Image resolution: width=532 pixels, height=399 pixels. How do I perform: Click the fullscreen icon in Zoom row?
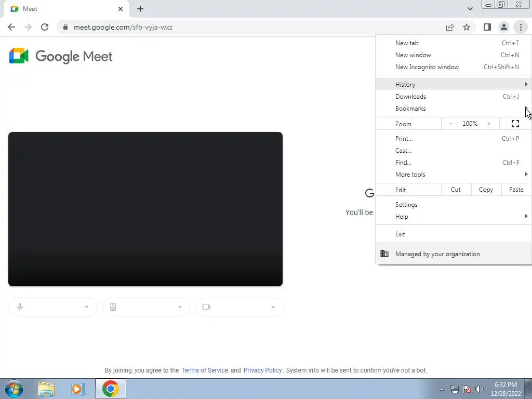(515, 124)
